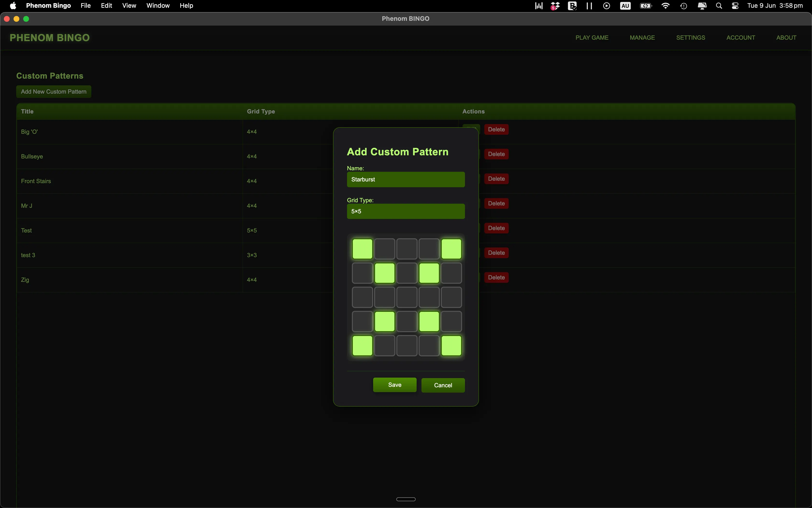Click the Dropbox menu bar icon

(555, 6)
